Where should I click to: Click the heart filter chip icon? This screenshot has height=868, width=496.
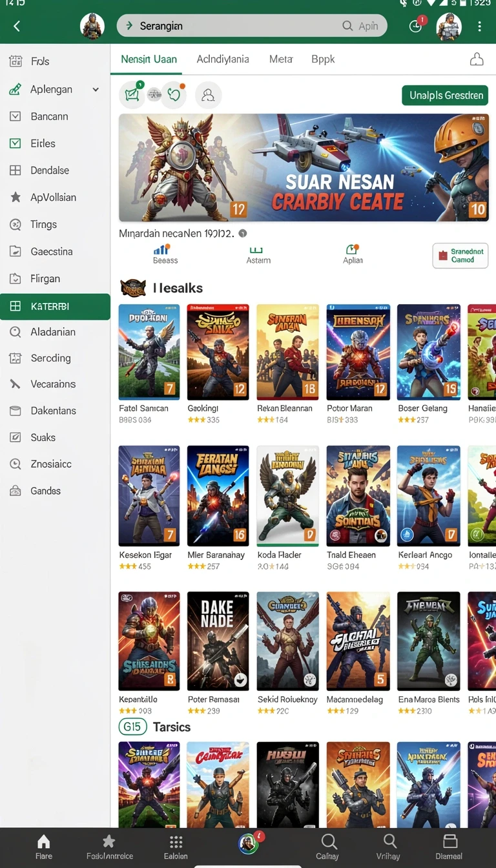[173, 95]
